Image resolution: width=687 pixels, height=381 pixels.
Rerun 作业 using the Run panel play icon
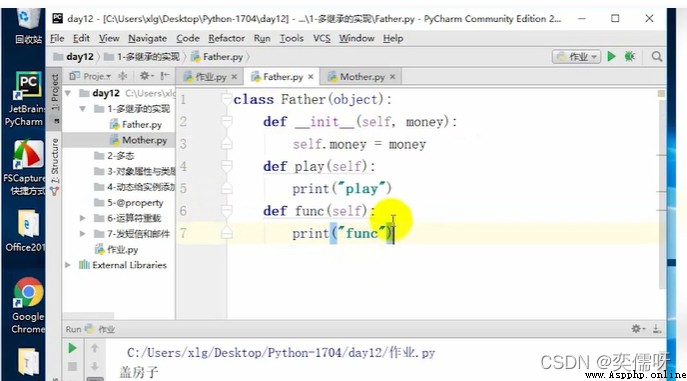72,348
